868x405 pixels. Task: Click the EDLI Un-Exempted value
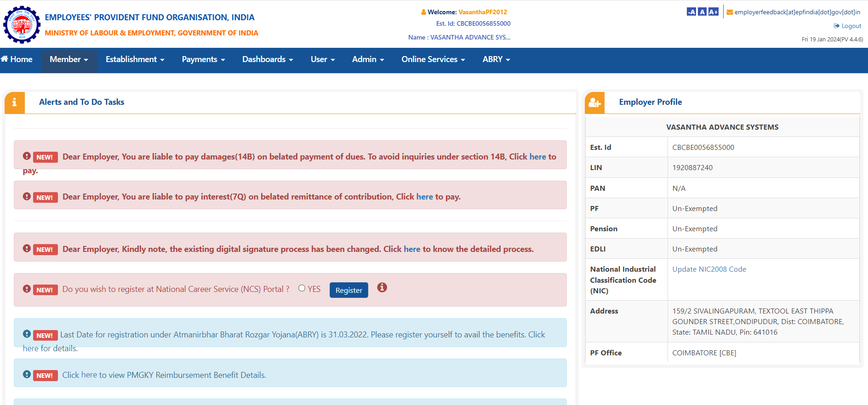pos(695,249)
